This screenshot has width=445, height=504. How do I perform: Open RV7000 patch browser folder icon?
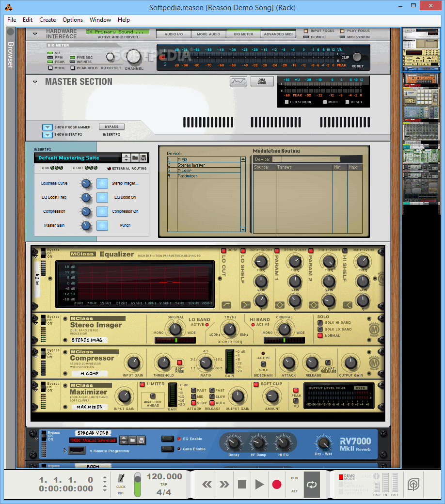pos(132,440)
